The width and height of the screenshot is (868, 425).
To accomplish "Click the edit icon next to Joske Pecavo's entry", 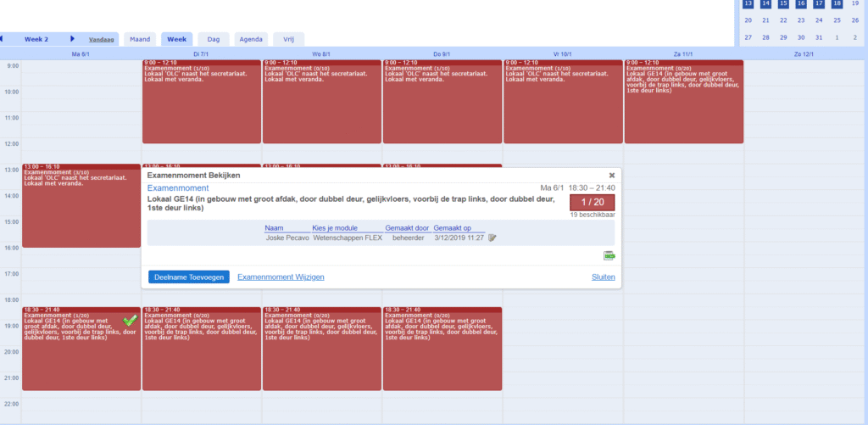I will point(492,238).
